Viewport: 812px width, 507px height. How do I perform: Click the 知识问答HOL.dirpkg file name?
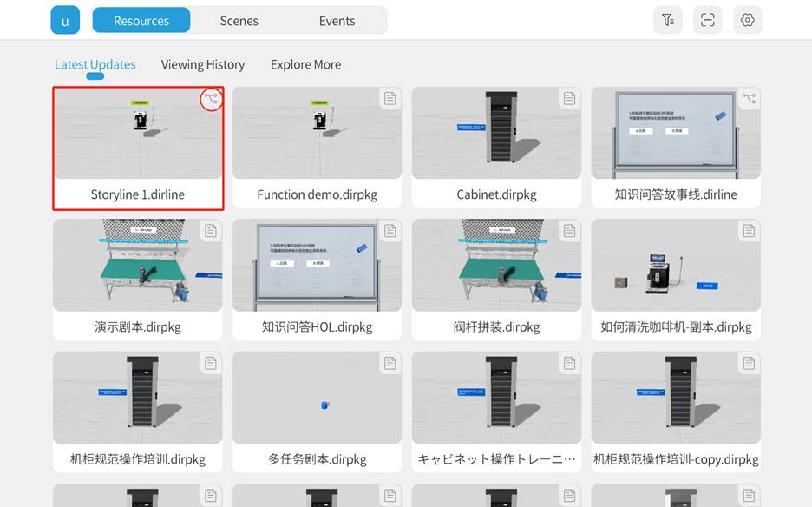coord(317,327)
